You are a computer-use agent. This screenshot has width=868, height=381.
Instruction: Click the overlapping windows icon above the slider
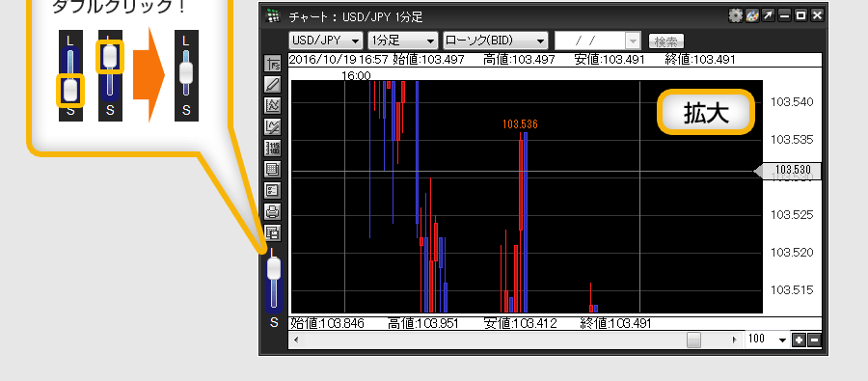click(x=273, y=232)
